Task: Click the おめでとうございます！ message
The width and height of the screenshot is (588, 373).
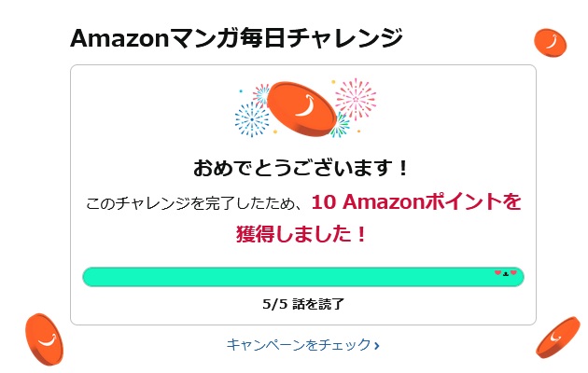Action: (x=302, y=169)
